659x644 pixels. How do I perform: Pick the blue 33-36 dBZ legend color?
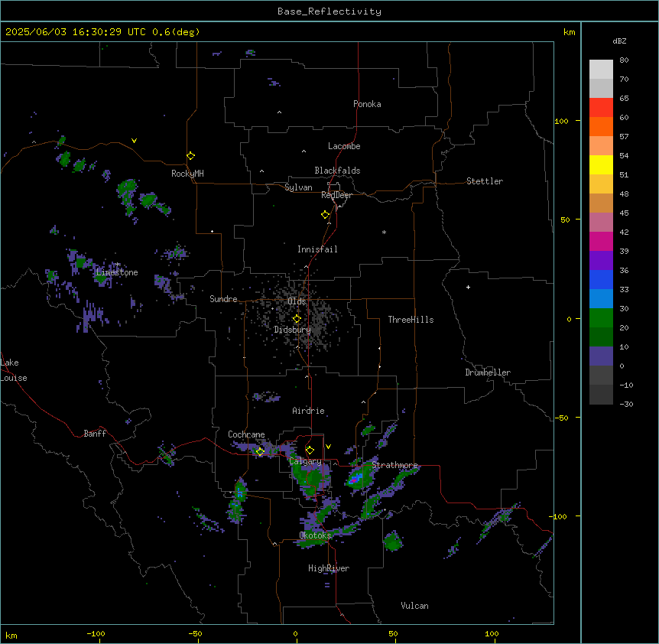601,279
